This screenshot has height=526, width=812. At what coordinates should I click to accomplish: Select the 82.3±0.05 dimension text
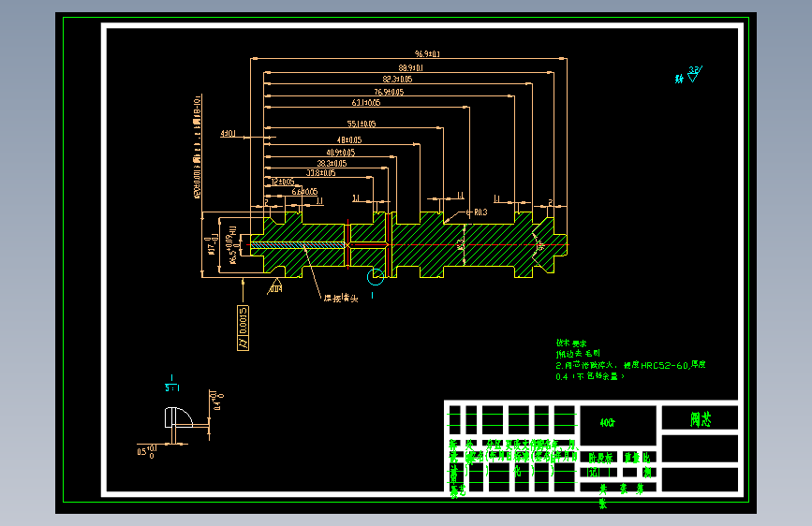point(397,80)
